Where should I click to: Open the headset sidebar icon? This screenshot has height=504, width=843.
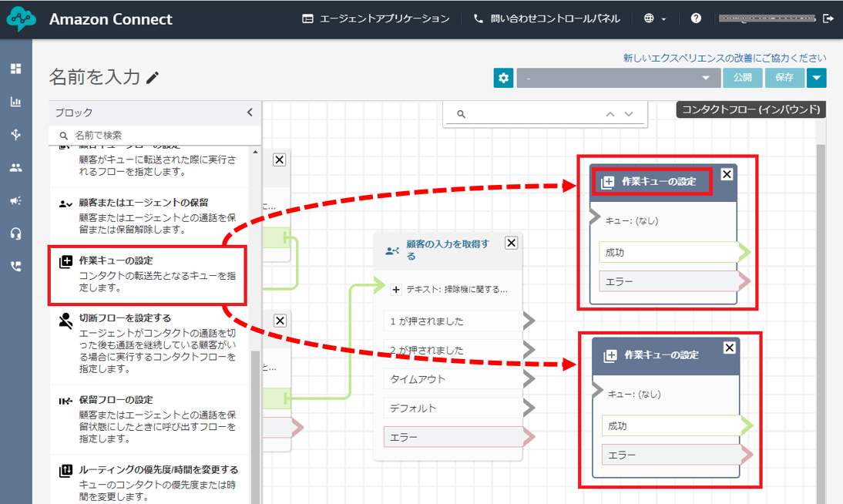(x=15, y=234)
